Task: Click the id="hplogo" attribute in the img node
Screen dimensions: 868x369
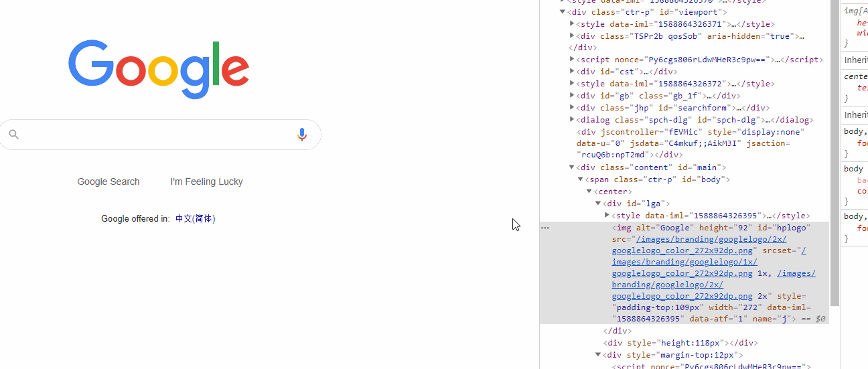Action: (784, 228)
